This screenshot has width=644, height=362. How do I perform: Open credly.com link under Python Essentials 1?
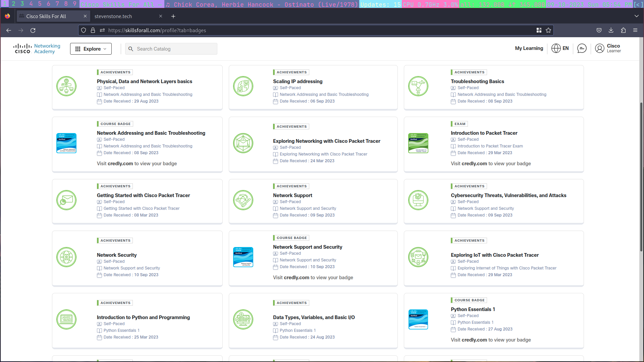pos(474,340)
